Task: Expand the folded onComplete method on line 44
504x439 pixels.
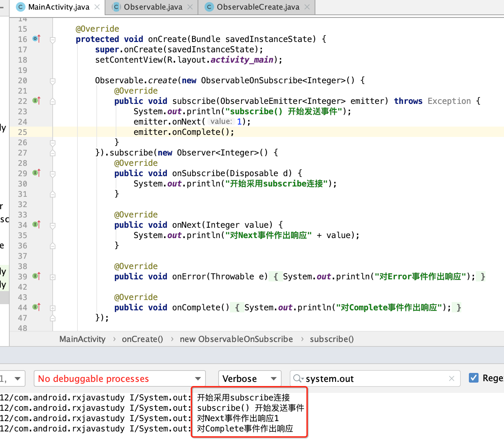Action: pyautogui.click(x=53, y=308)
